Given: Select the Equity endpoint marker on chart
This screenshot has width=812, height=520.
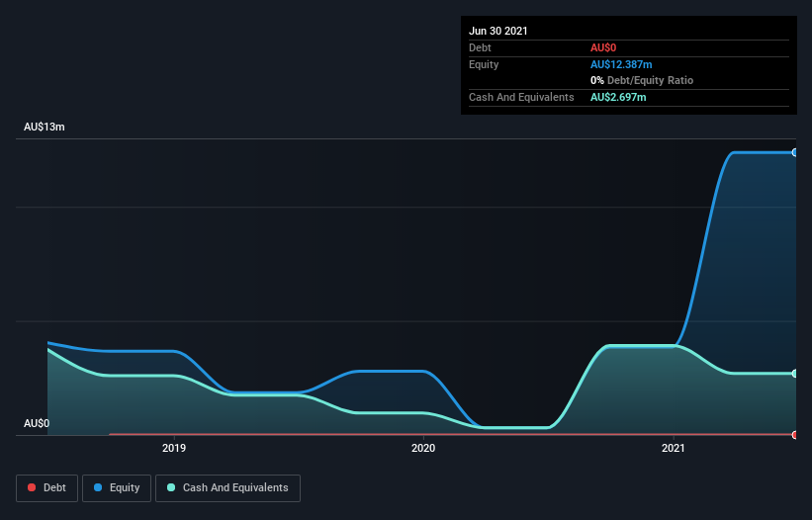Looking at the screenshot, I should pos(795,152).
